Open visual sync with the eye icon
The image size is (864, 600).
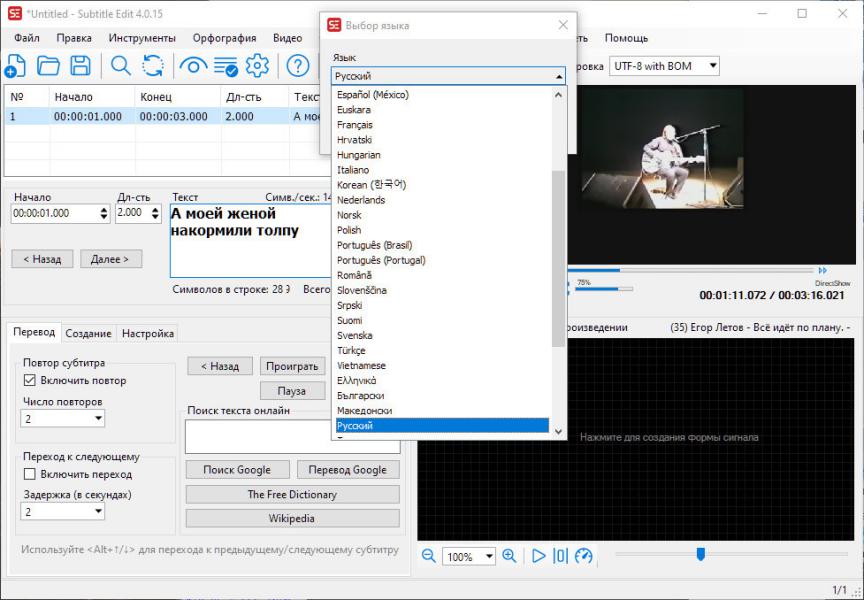191,66
